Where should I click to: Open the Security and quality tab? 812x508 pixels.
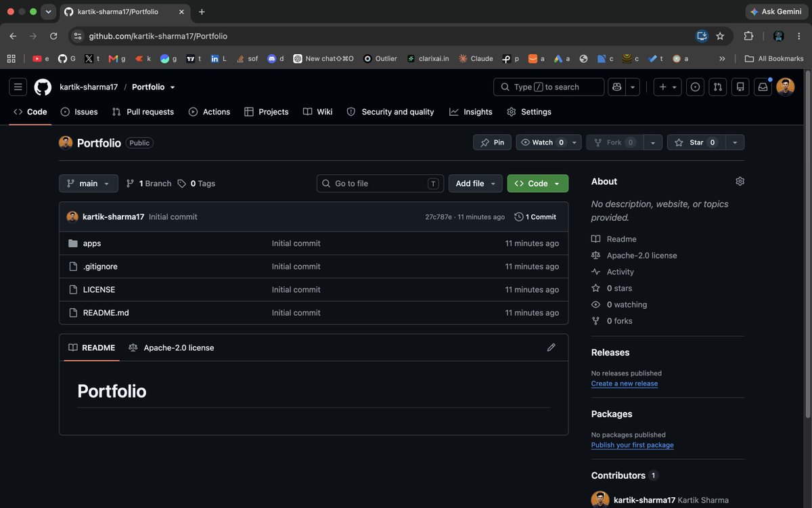tap(390, 112)
